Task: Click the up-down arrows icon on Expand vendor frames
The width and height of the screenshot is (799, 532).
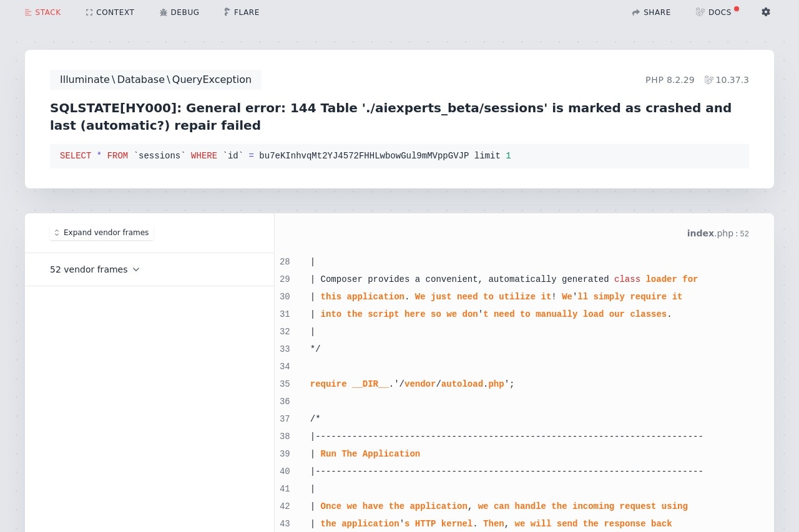Action: pos(57,233)
